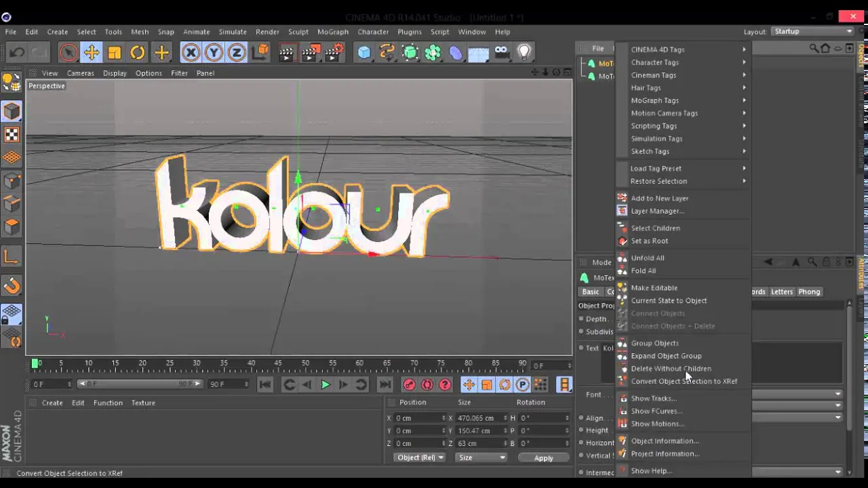868x488 pixels.
Task: Click Record Active Objects red key icon
Action: point(409,384)
